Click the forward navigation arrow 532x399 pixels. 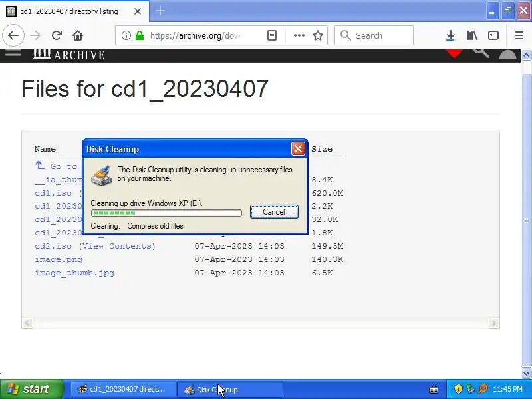(35, 35)
